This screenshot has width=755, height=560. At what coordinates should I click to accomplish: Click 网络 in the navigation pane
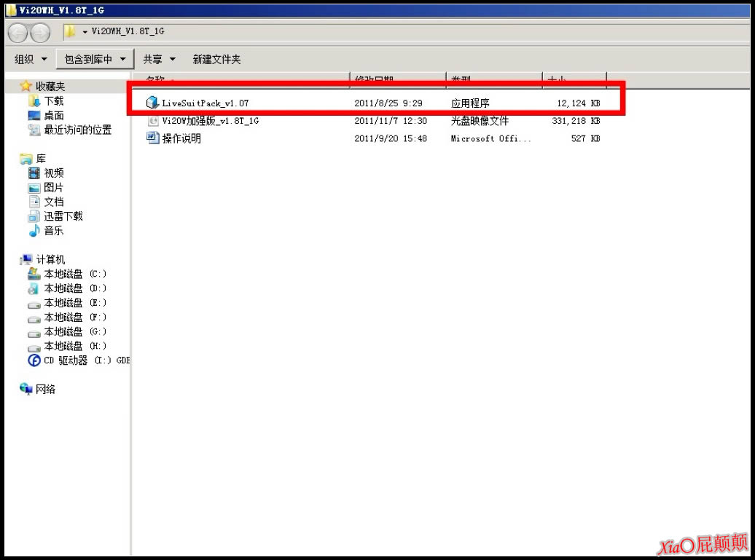pos(45,390)
